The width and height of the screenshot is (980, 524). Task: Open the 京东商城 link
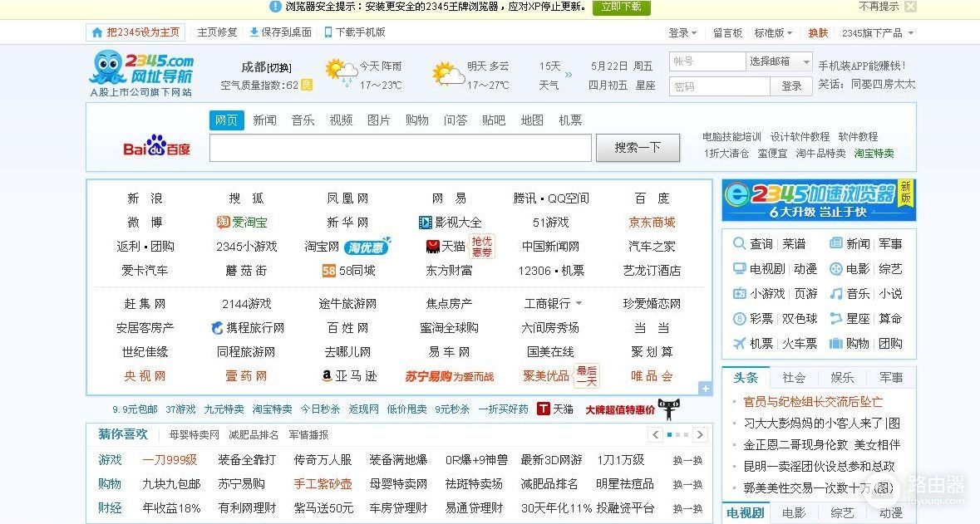click(x=652, y=223)
